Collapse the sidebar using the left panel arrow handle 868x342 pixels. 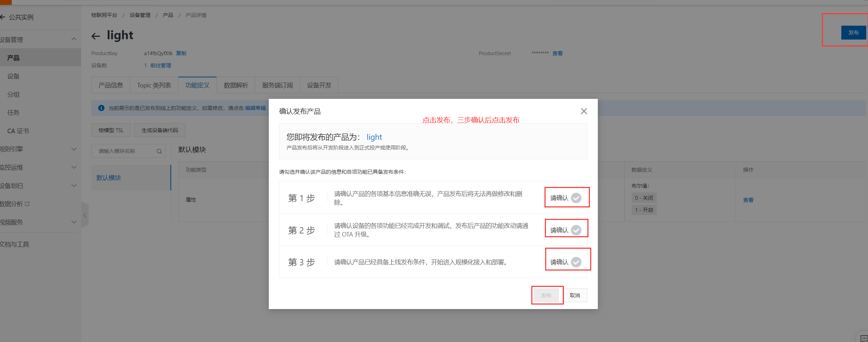point(85,215)
